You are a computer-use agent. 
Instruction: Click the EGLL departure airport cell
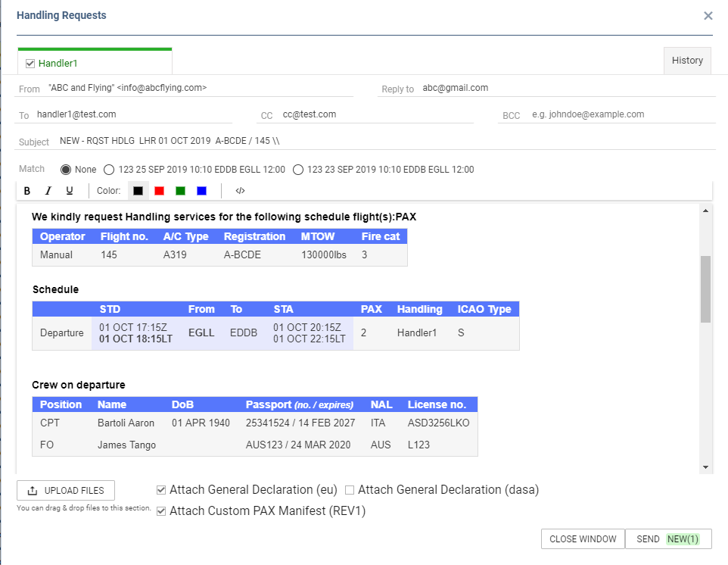201,332
